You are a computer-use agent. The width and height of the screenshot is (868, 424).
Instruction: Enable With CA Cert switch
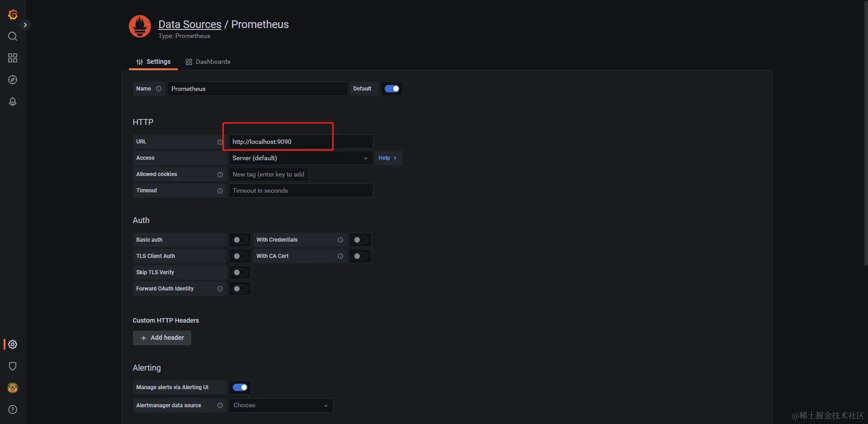(x=360, y=256)
